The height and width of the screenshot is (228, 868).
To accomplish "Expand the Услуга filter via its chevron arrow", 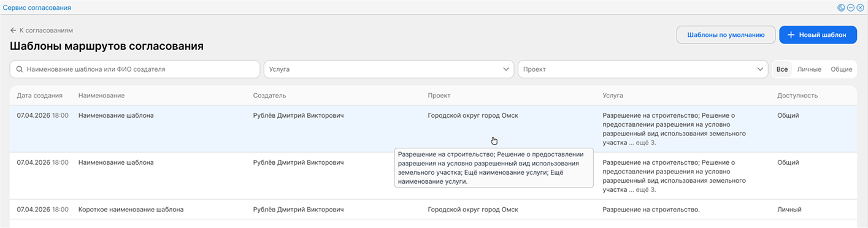I will [x=506, y=69].
